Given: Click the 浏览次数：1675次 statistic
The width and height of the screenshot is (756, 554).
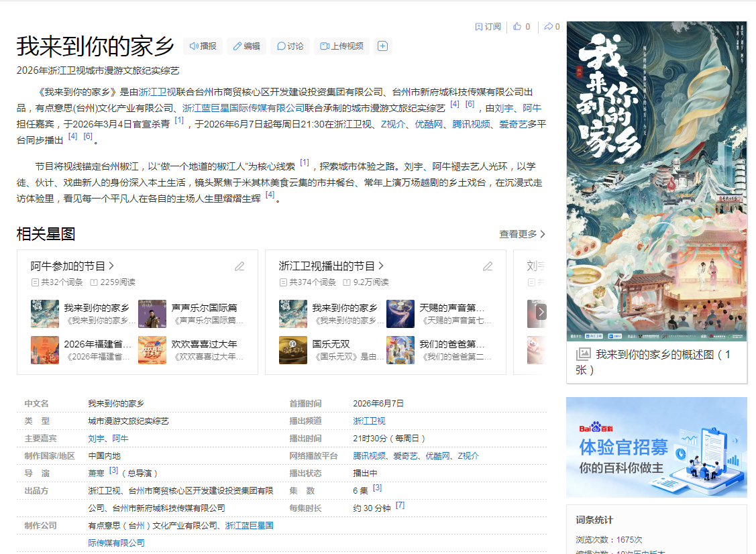Looking at the screenshot, I should (x=609, y=539).
